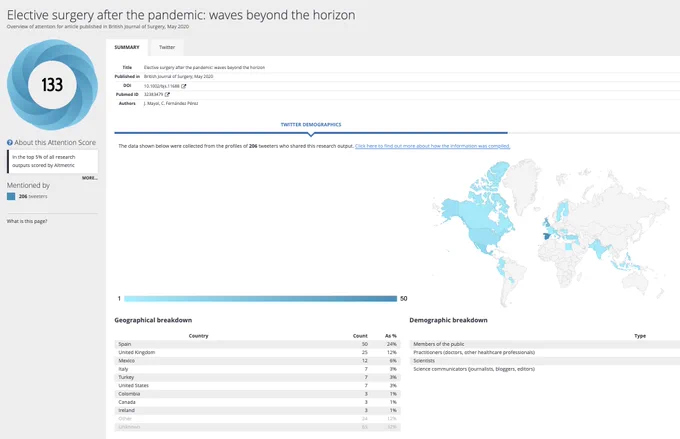Open About this Attention Score link
Screen dimensions: 680x439
(x=55, y=142)
